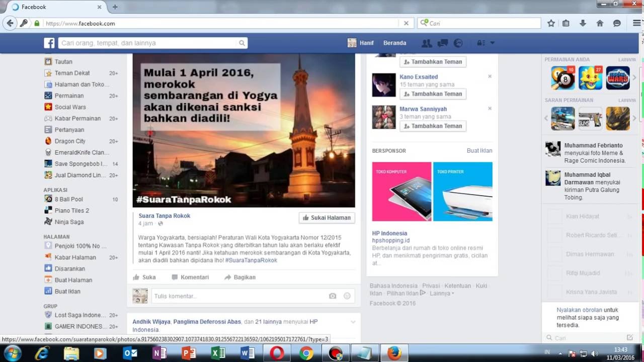Open 8 Ball Pool app in sidebar
644x362 pixels.
pos(69,199)
